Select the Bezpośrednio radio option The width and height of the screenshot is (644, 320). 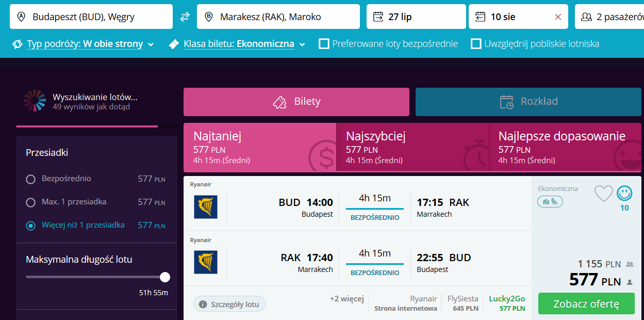click(31, 179)
